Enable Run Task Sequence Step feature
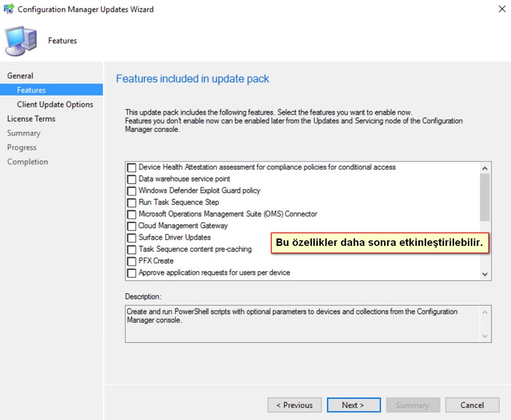511x420 pixels. coord(132,203)
